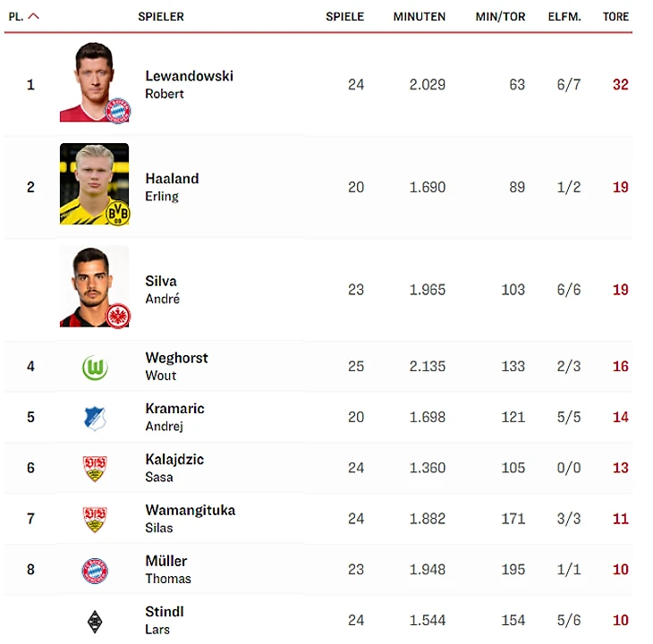653x644 pixels.
Task: Click the Stuttgart crest next to Kalajdzic
Action: pos(94,468)
